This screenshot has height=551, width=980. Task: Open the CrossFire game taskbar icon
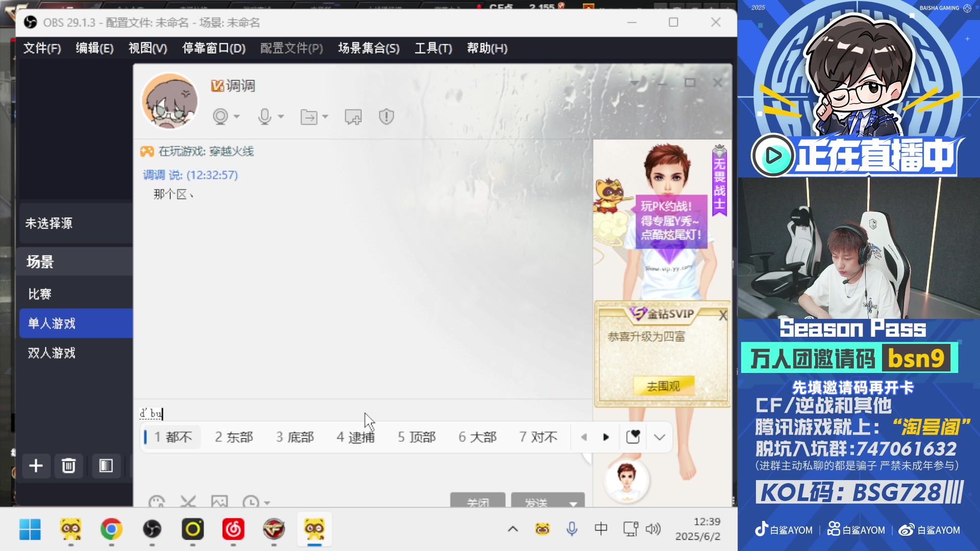click(274, 530)
